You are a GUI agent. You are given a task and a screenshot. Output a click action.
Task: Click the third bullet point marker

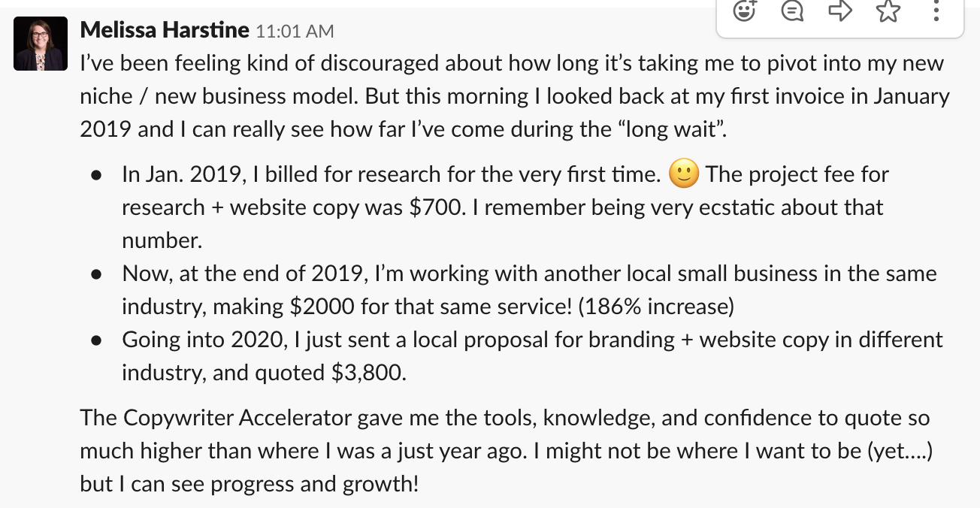click(96, 340)
